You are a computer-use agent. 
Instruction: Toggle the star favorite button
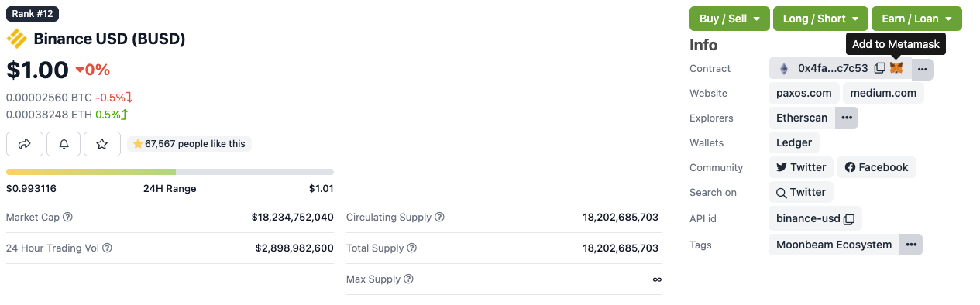[102, 144]
